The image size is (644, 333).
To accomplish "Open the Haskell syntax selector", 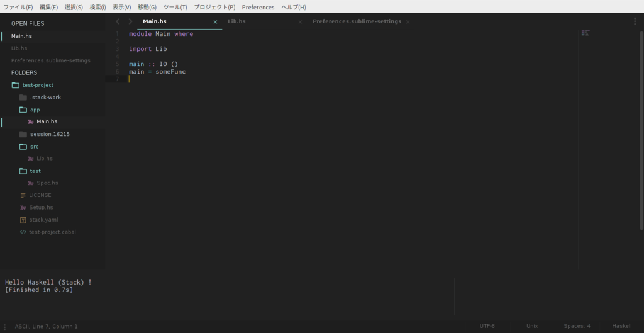I will click(622, 326).
